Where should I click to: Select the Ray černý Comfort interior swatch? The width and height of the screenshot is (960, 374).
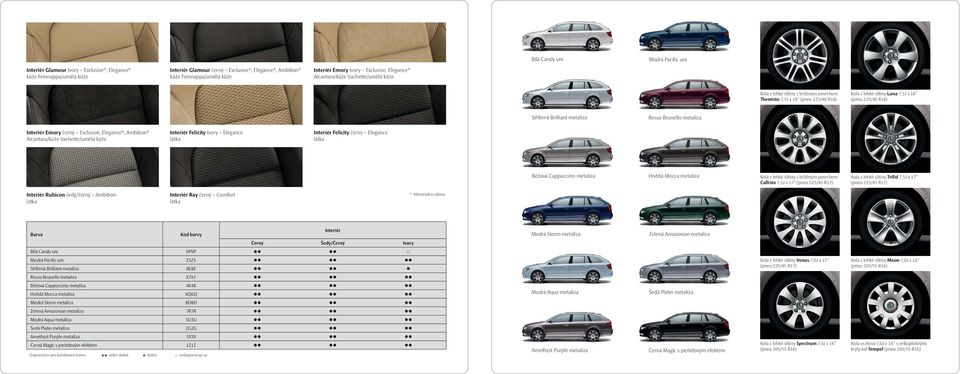click(x=236, y=167)
